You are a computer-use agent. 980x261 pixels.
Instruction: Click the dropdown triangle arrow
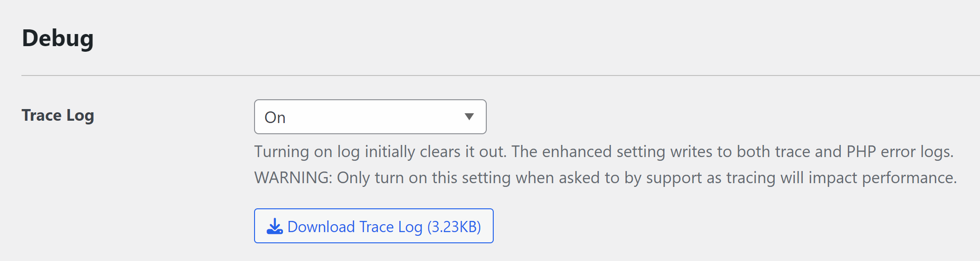tap(469, 117)
